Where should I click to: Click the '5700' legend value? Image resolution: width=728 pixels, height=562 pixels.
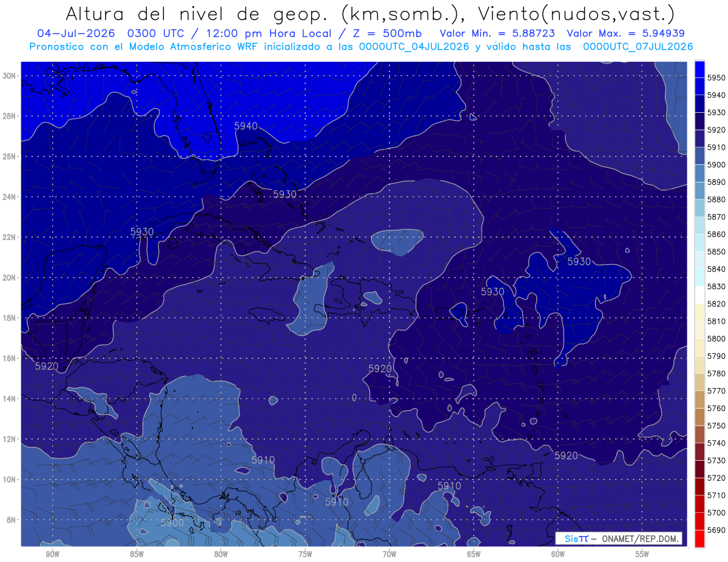tap(716, 512)
